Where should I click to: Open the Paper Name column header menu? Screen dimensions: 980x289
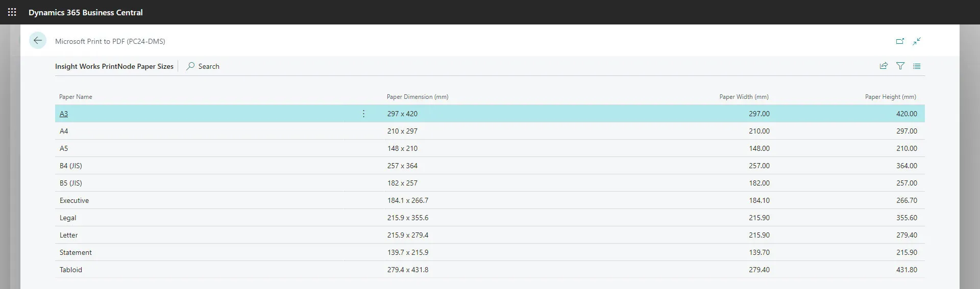[76, 97]
